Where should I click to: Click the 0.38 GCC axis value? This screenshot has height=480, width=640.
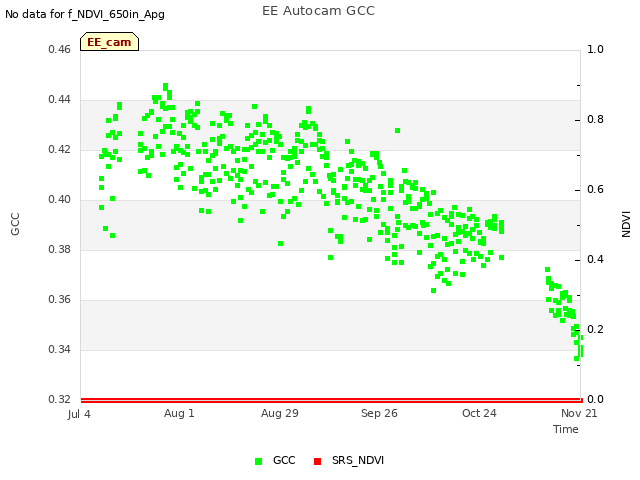[60, 249]
